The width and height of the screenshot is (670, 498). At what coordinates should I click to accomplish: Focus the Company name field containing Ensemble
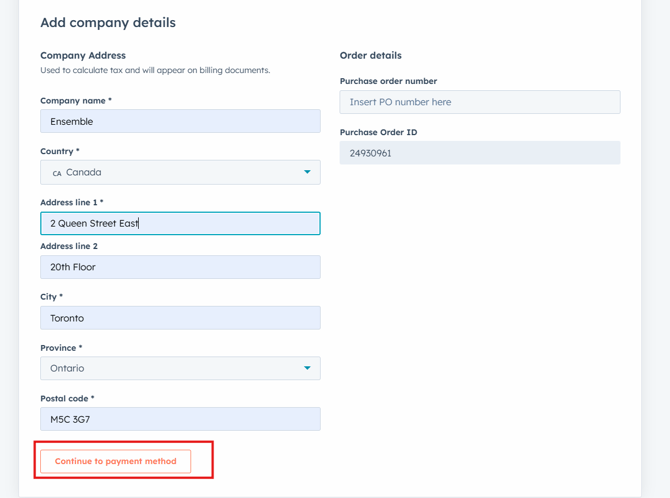pos(180,121)
